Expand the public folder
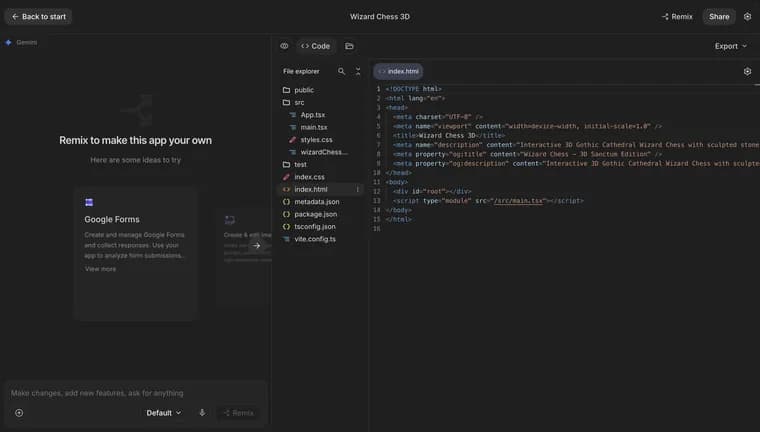 tap(320, 90)
